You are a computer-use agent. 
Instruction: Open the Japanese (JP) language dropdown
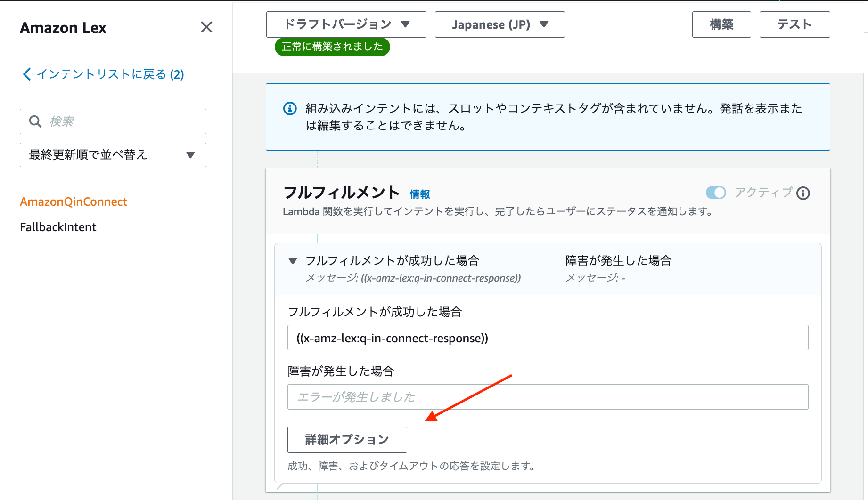[500, 24]
